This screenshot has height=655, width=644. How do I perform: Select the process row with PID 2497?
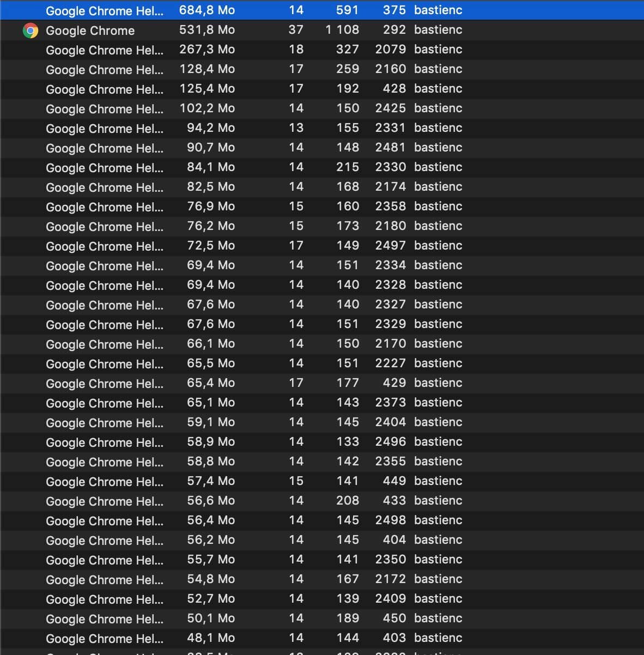[104, 246]
